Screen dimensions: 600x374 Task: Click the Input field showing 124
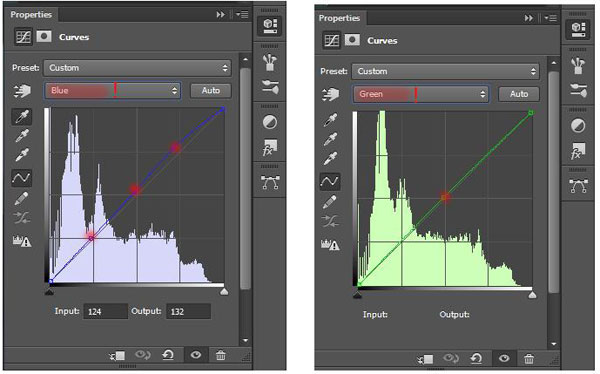(x=105, y=311)
